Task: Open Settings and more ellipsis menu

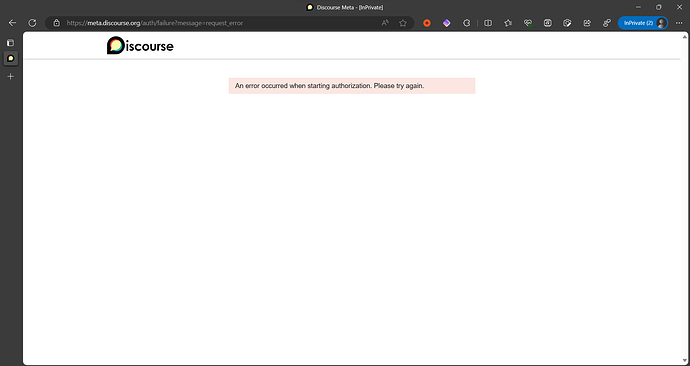Action: pyautogui.click(x=679, y=23)
